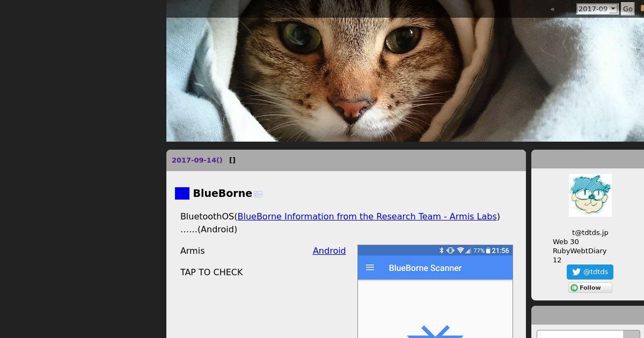The height and width of the screenshot is (338, 644).
Task: Click the TAP TO CHECK text
Action: coord(211,272)
